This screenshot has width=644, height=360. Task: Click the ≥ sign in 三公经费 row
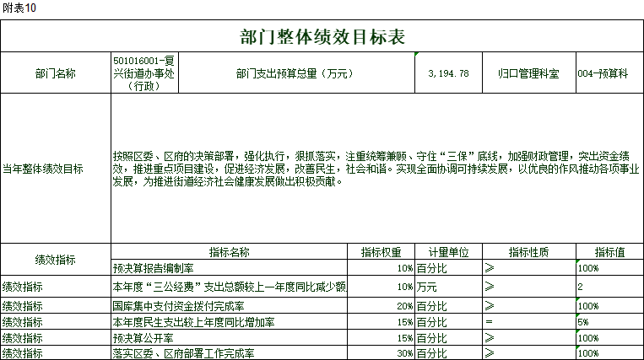(490, 286)
